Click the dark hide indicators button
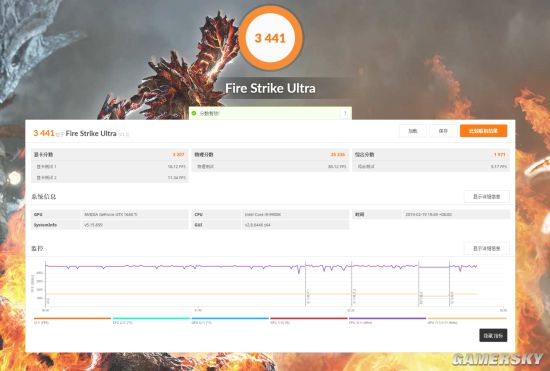Viewport: 550px width, 371px height. [493, 336]
